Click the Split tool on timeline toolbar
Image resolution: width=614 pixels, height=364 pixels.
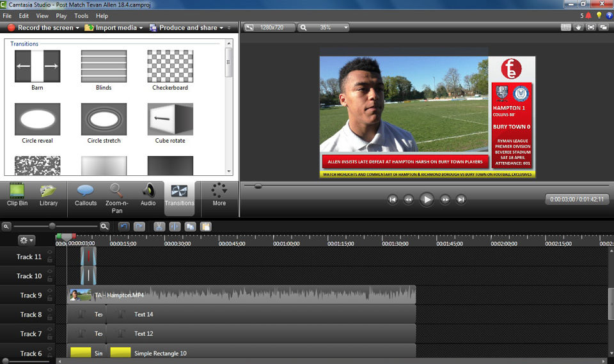(175, 226)
